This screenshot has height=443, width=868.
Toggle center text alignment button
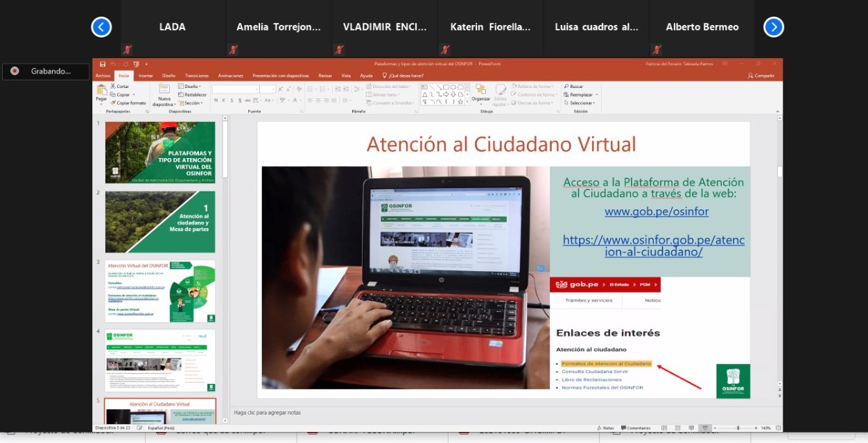pos(317,101)
